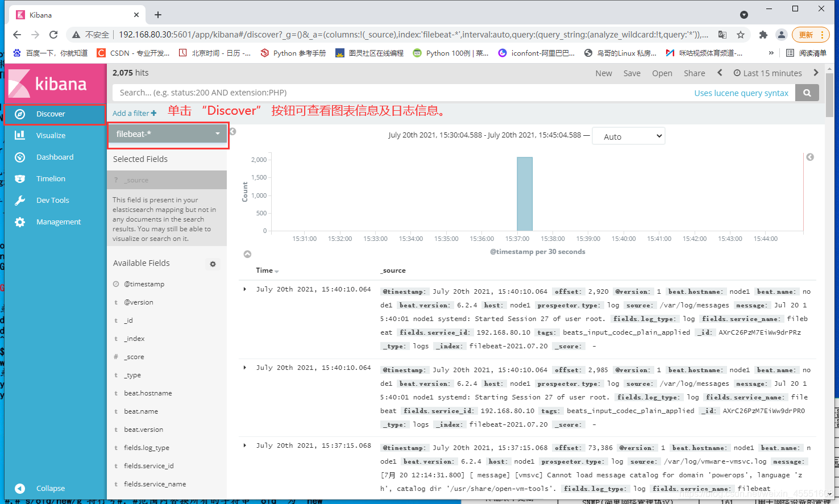Click translate page icon in address bar
Viewport: 839px width, 504px height.
[722, 35]
